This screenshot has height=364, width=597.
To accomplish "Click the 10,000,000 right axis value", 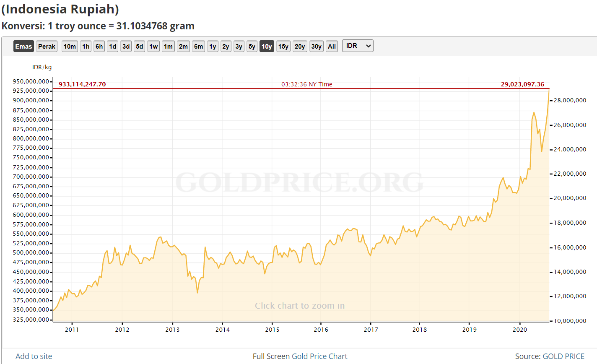I will tap(570, 321).
